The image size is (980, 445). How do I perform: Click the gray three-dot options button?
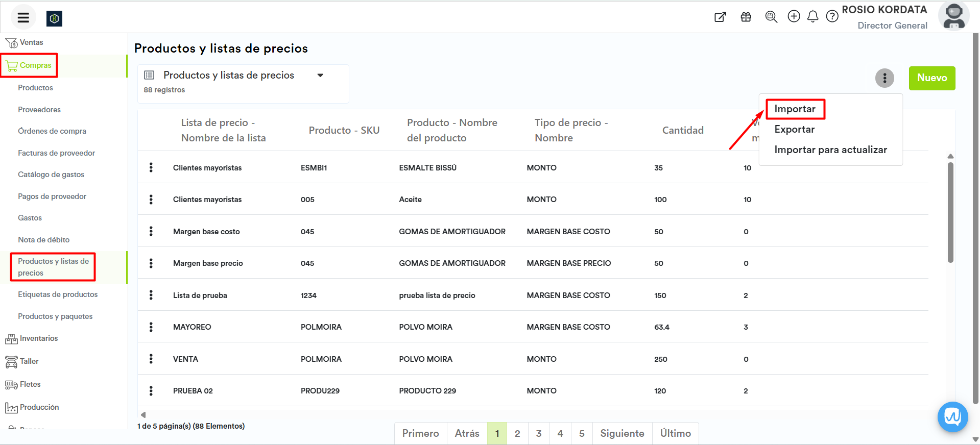885,78
